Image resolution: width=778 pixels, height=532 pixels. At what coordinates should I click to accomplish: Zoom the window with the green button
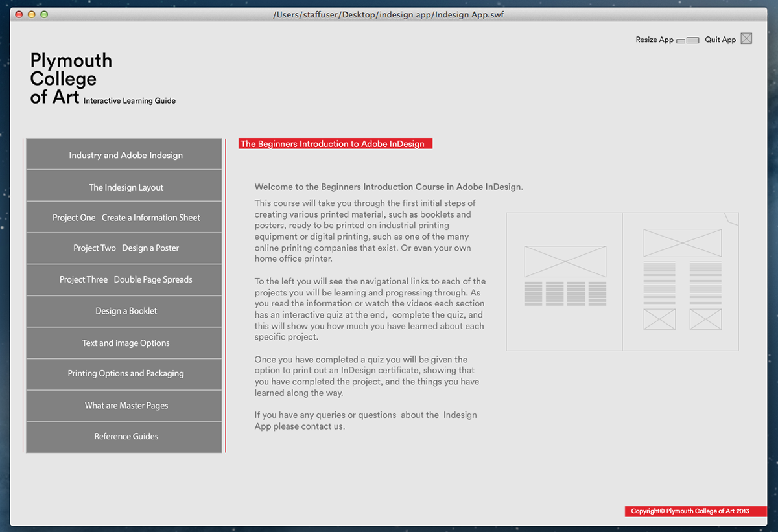[x=44, y=14]
